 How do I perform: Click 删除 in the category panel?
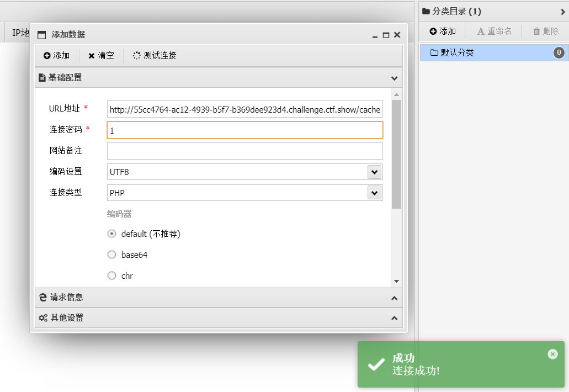pos(546,31)
